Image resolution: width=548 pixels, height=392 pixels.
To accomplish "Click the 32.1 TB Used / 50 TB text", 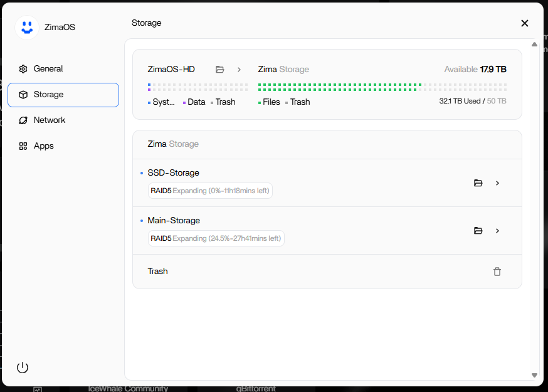I will coord(473,101).
